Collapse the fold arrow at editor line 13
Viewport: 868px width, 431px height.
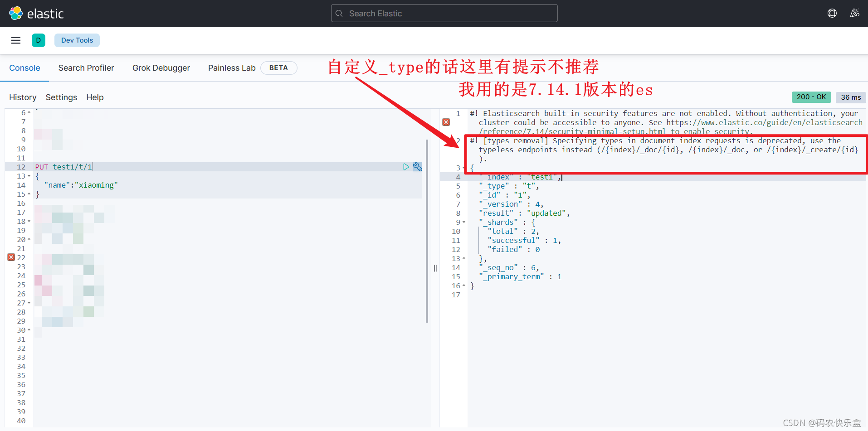tap(29, 176)
